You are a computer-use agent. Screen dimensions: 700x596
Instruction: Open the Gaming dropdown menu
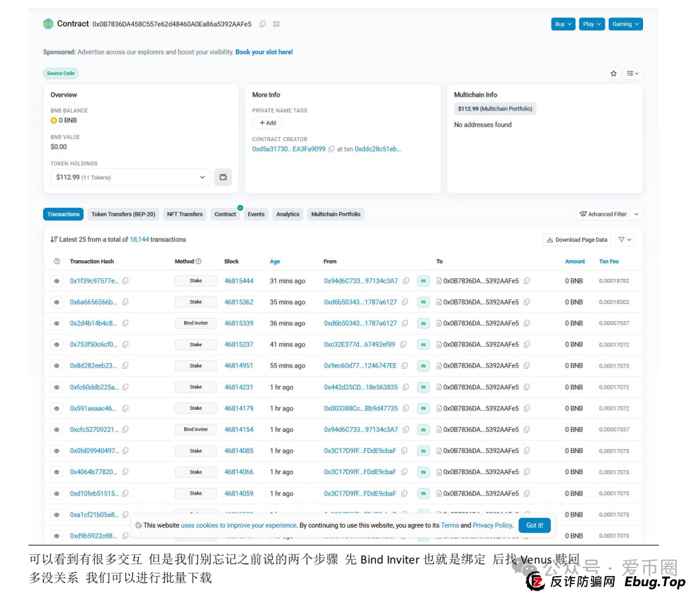[625, 24]
